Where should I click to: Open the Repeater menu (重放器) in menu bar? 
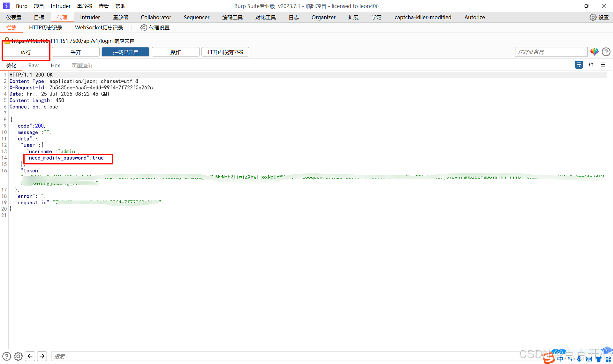pyautogui.click(x=85, y=6)
